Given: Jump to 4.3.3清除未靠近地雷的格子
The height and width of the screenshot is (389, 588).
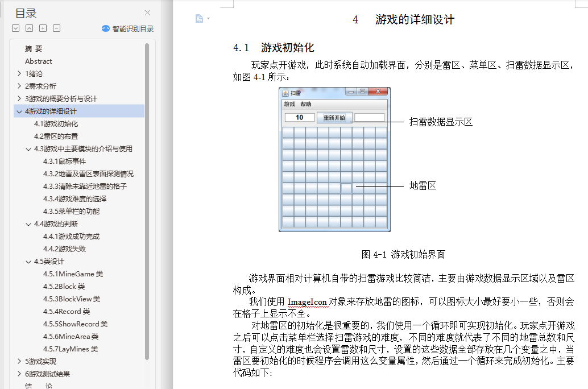Looking at the screenshot, I should click(85, 186).
